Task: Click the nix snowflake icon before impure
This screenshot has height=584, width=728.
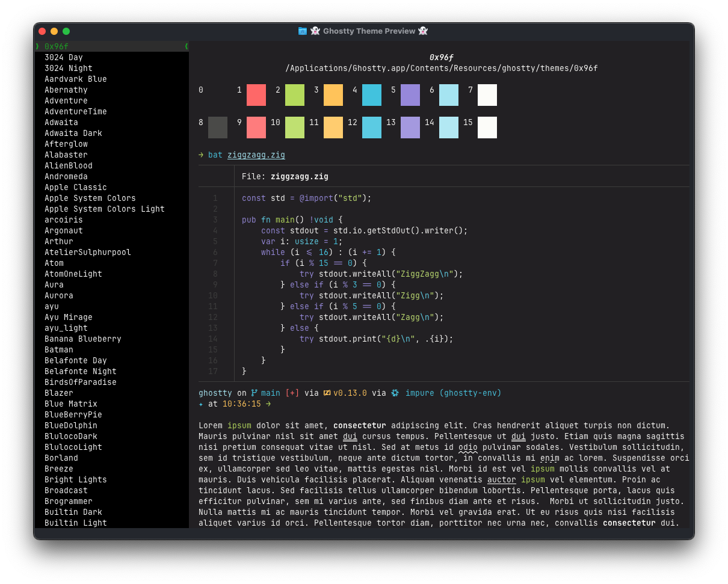Action: tap(395, 393)
